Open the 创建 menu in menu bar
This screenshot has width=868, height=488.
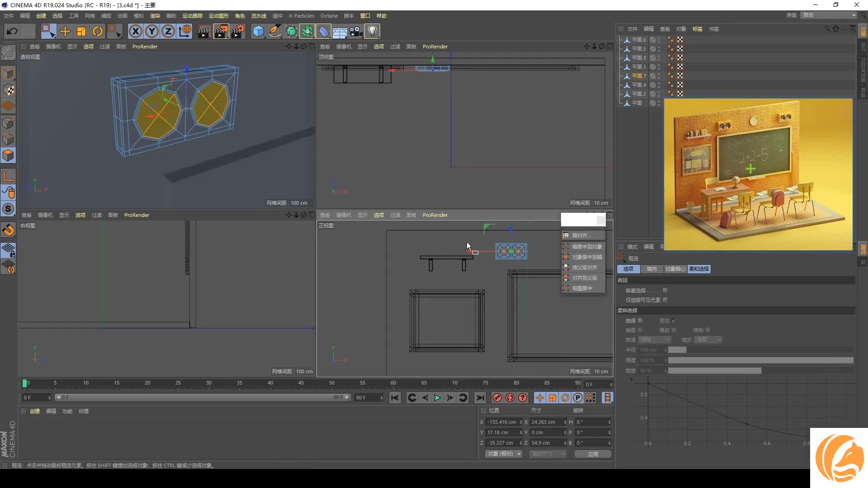point(41,16)
